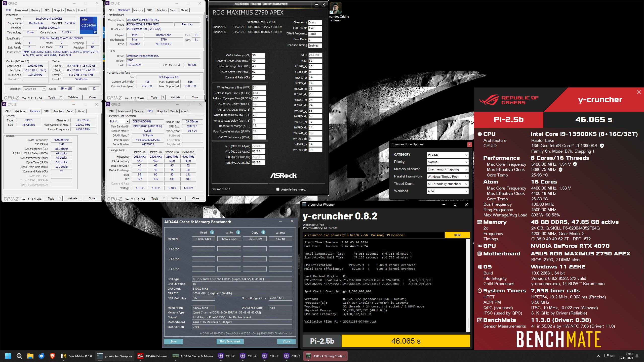Select Thread Count dropdown in y-cruncher options
644x362 pixels.
(447, 184)
